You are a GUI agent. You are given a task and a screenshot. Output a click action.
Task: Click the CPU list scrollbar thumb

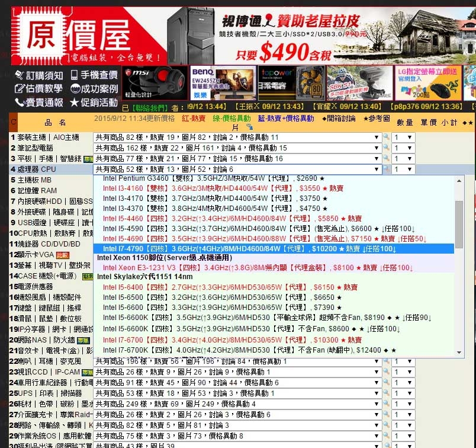tap(459, 225)
